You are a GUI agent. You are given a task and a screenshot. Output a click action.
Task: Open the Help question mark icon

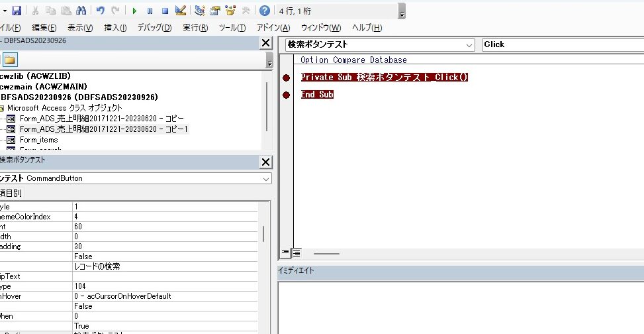pyautogui.click(x=265, y=11)
